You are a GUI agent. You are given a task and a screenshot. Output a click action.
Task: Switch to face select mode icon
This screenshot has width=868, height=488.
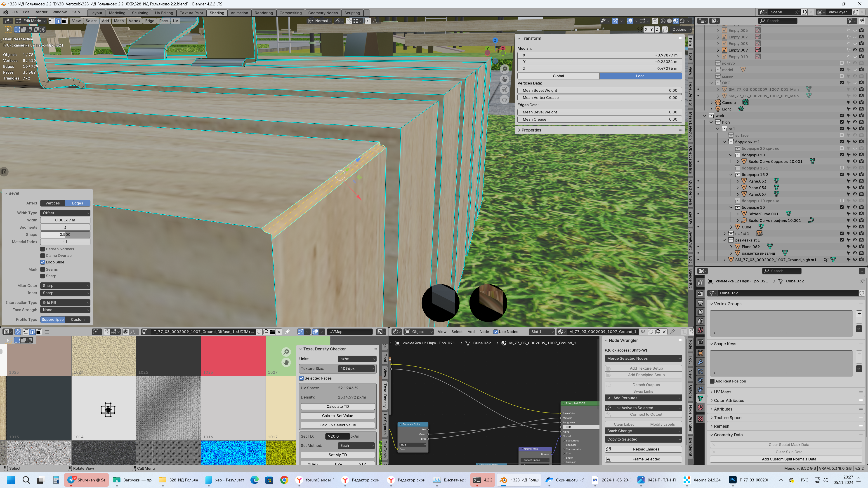tap(64, 21)
